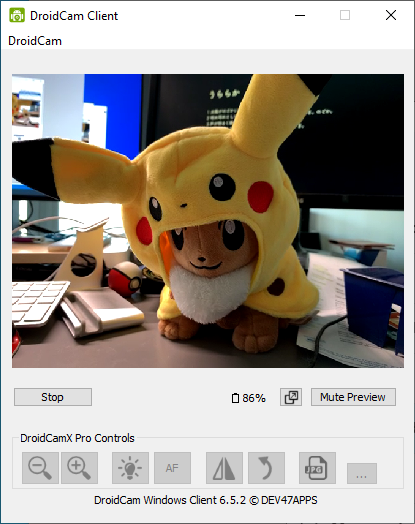Click the 86% battery indicator

[249, 398]
